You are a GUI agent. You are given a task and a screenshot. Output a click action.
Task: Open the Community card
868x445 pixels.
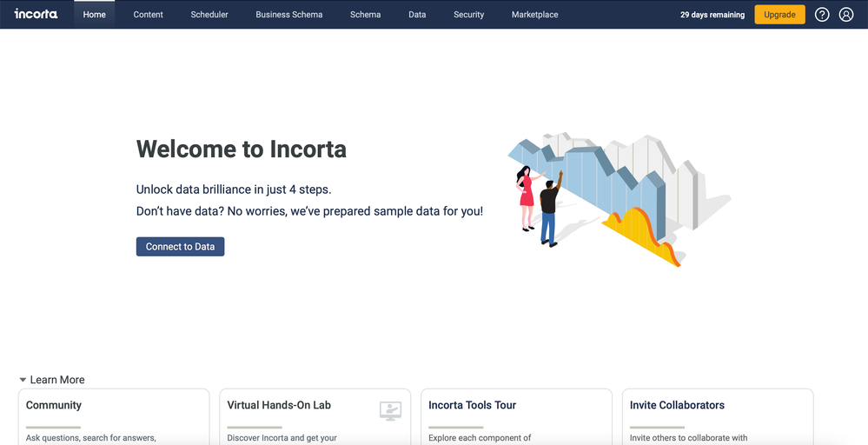[x=114, y=417]
